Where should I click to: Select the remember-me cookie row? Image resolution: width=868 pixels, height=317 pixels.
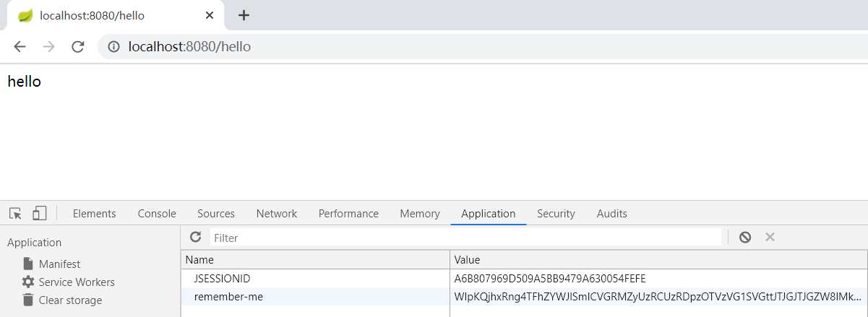click(x=228, y=296)
